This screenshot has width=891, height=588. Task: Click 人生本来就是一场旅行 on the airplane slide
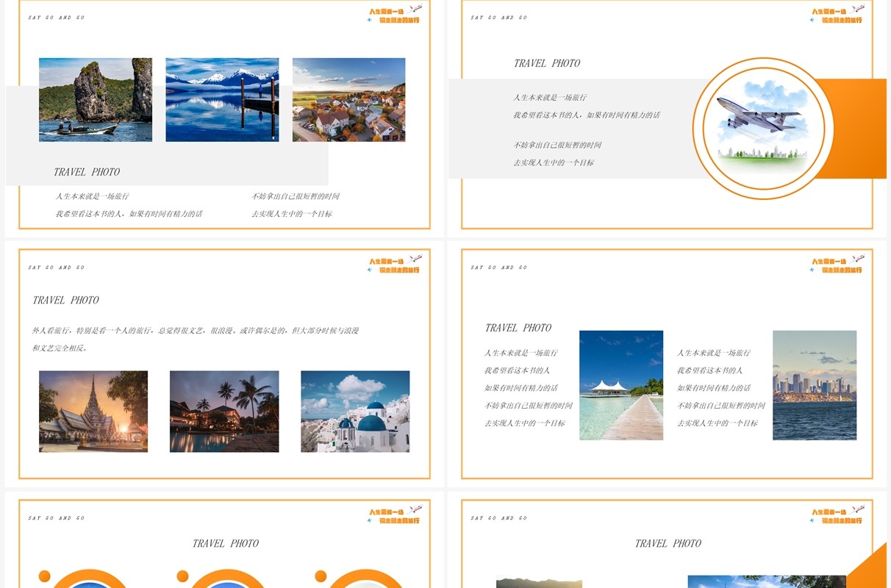click(550, 98)
